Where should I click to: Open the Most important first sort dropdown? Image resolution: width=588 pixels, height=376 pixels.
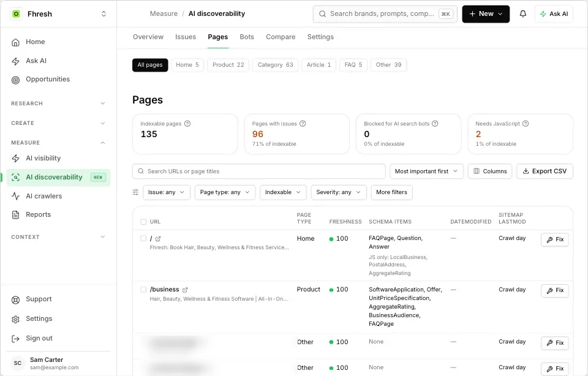point(427,171)
